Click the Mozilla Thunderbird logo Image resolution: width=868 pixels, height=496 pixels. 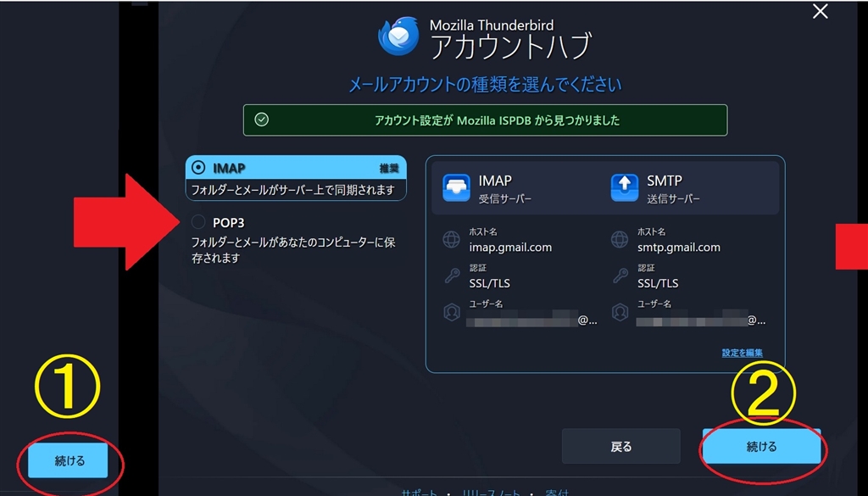(x=398, y=36)
